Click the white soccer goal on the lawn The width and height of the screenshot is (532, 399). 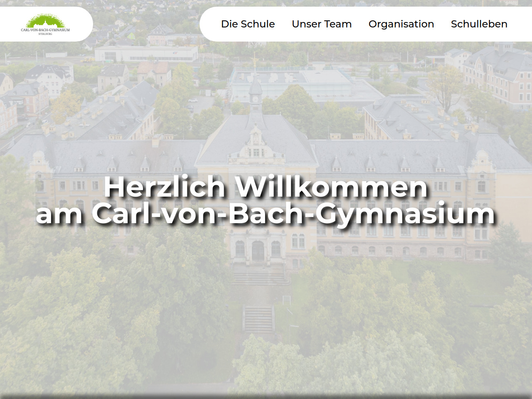286,300
